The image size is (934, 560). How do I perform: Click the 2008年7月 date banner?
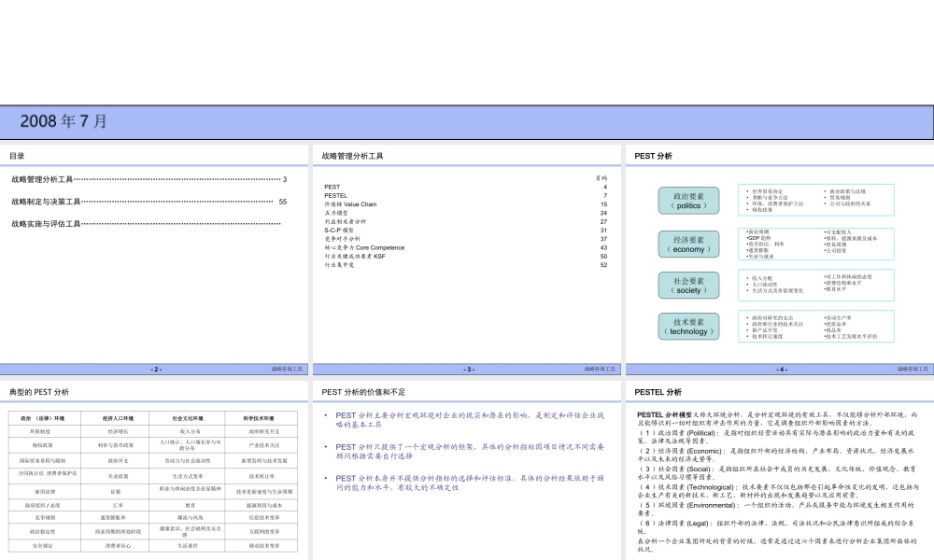pos(64,121)
